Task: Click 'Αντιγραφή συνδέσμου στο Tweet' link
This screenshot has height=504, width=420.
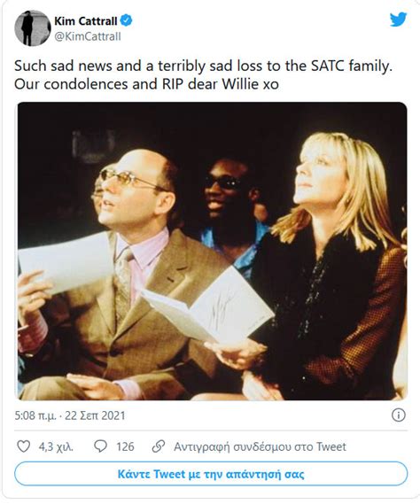Action: (260, 446)
